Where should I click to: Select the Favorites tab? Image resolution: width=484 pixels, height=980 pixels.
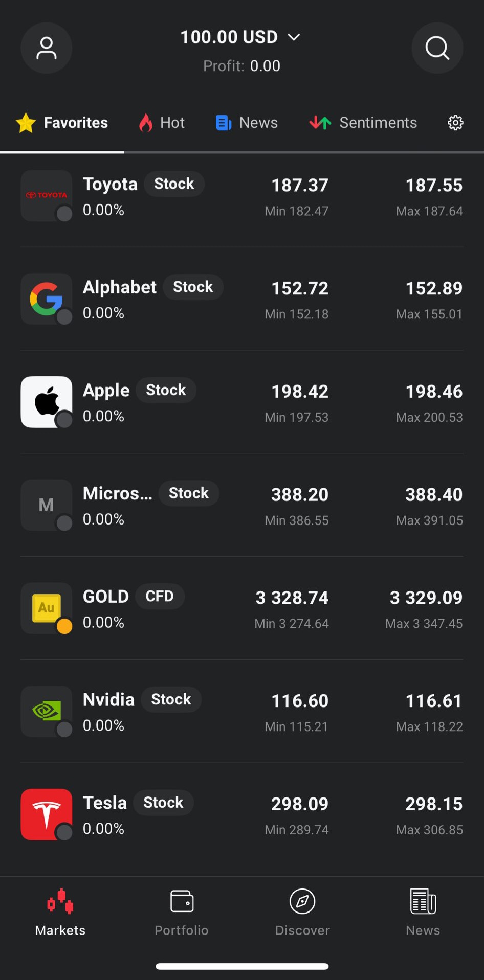pyautogui.click(x=62, y=123)
